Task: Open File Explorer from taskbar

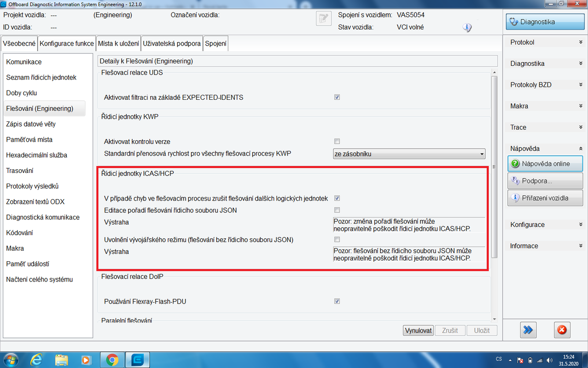Action: tap(62, 359)
